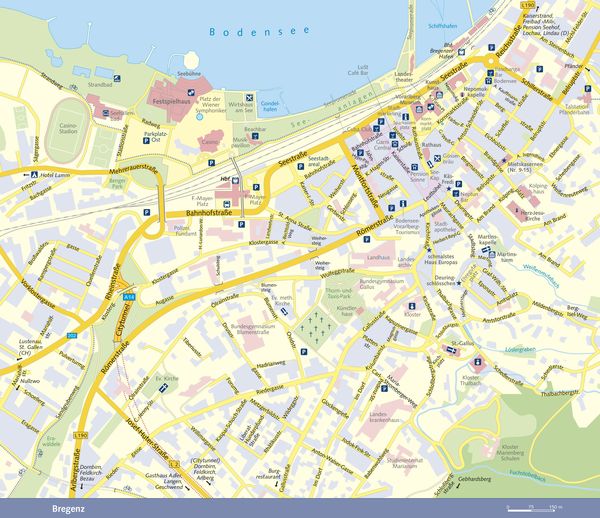Click the parking icon at Parkplatz-Ost
600x518 pixels.
point(146,141)
